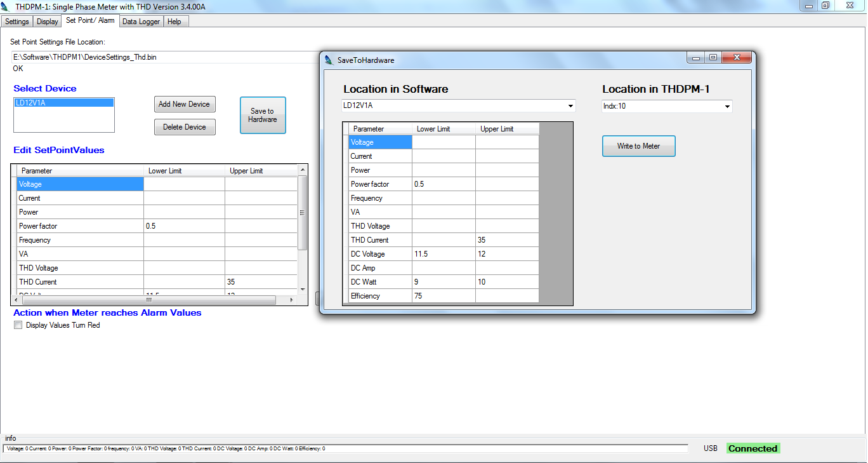Click the horizontal scrollbar of SetPointValues table
This screenshot has height=463, width=868.
[x=148, y=300]
